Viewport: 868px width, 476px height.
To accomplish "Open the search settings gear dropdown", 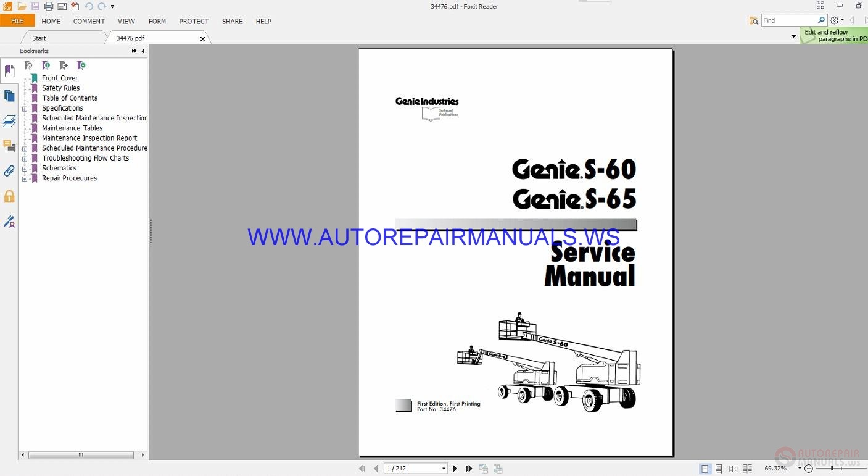I will [x=837, y=20].
